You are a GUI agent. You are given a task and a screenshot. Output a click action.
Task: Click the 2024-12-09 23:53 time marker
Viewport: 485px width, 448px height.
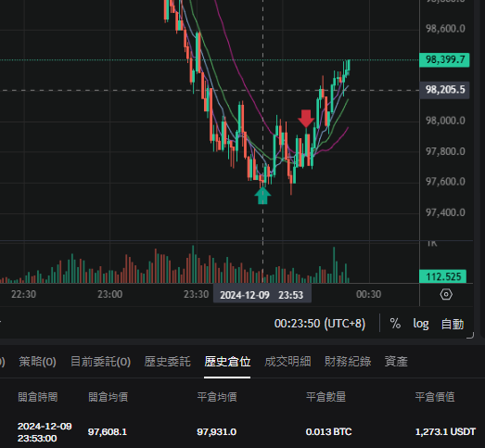[262, 295]
